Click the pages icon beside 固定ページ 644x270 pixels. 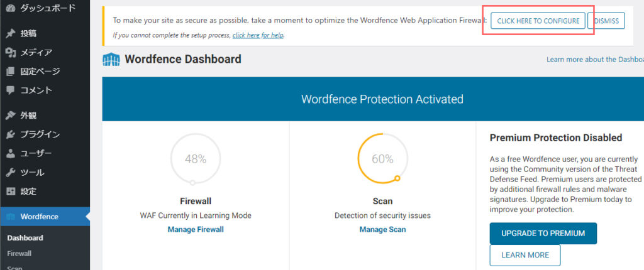point(11,72)
